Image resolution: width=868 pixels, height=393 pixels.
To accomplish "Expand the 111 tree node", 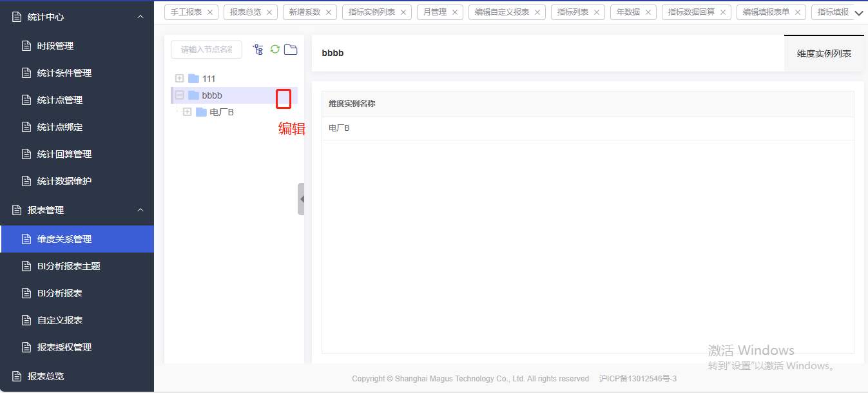I will point(180,79).
